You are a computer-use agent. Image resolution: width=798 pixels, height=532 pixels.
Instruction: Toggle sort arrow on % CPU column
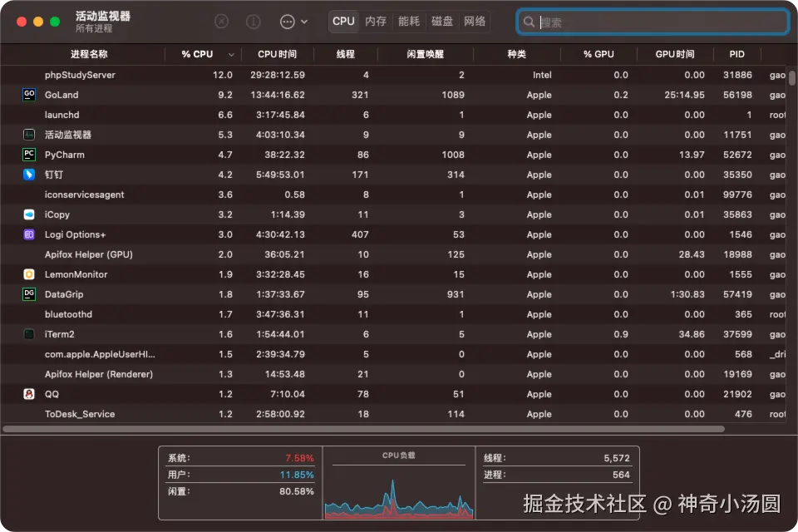pyautogui.click(x=231, y=55)
